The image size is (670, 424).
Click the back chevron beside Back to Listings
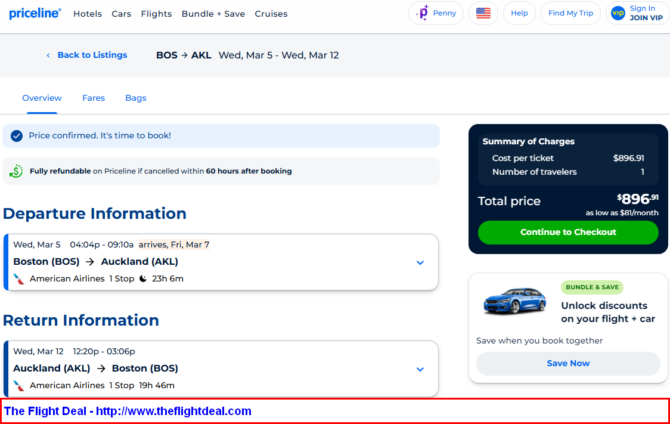(x=48, y=55)
